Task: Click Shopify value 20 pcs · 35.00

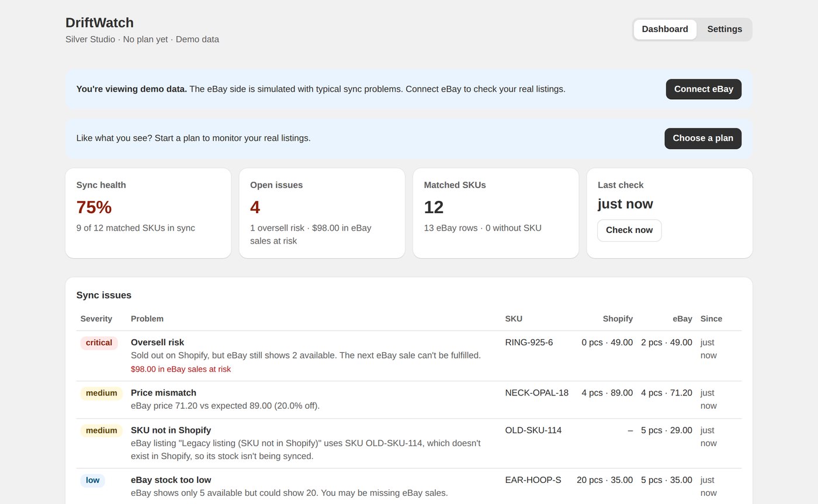Action: [x=605, y=480]
